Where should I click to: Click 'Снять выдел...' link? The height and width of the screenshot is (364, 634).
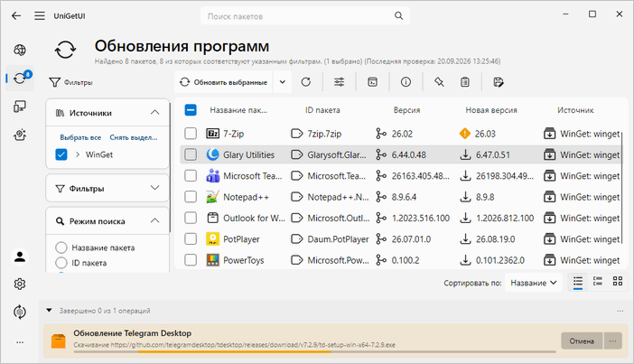pyautogui.click(x=134, y=137)
